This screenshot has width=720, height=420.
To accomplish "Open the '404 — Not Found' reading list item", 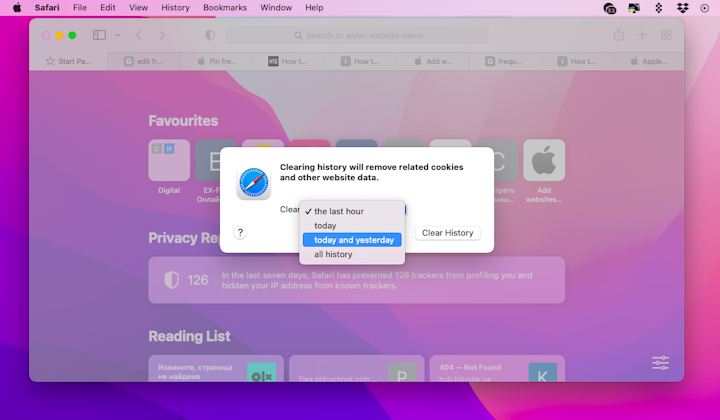I will pos(497,369).
